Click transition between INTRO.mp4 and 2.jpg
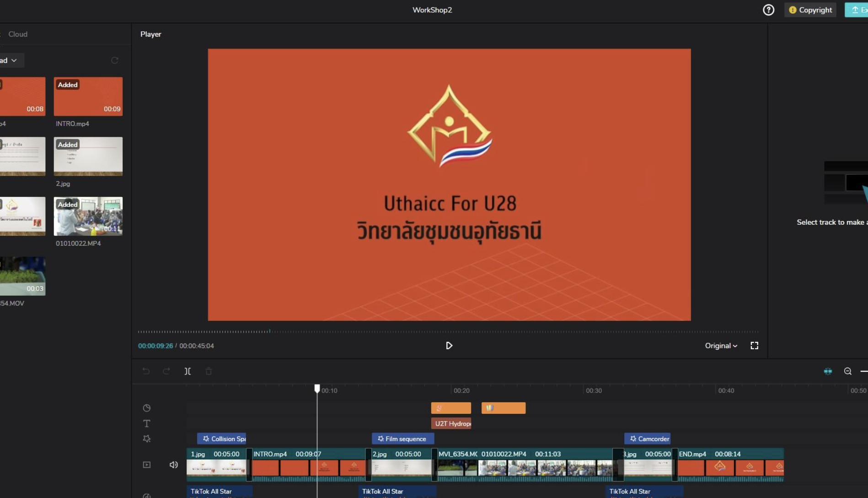The height and width of the screenshot is (498, 868). pyautogui.click(x=369, y=465)
